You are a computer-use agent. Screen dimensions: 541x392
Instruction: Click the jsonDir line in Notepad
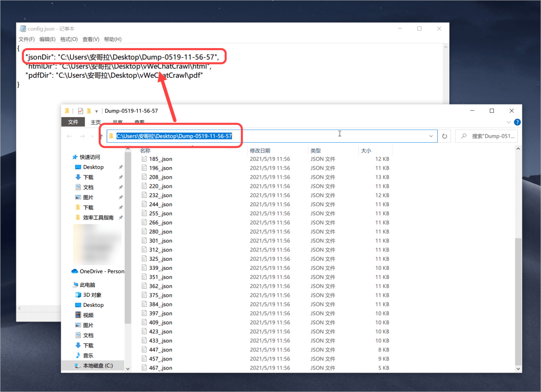click(x=123, y=57)
